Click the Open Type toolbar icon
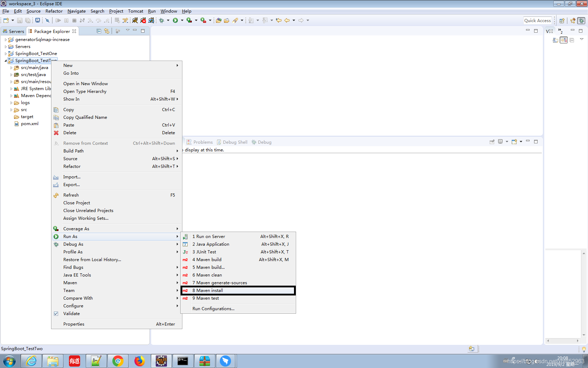Image resolution: width=588 pixels, height=368 pixels. coord(218,20)
